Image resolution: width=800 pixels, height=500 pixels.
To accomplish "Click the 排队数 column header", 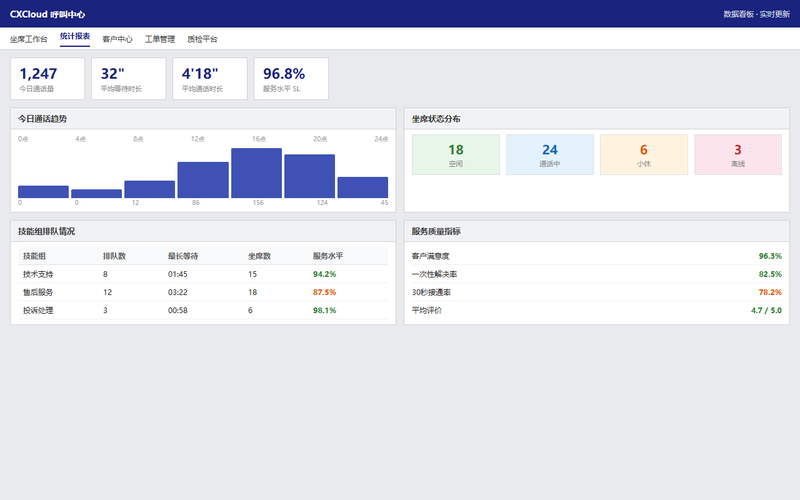I will click(114, 256).
